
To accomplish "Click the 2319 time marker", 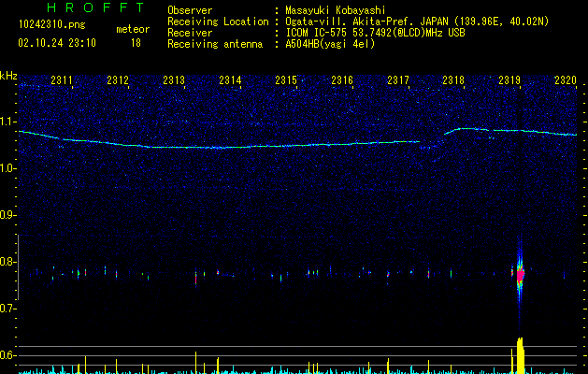I will (x=509, y=80).
